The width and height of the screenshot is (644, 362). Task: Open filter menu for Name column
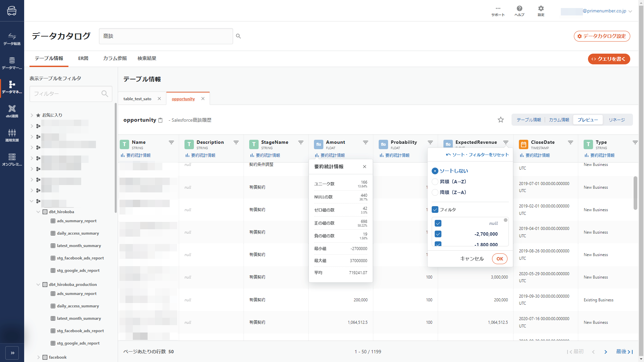pyautogui.click(x=171, y=142)
